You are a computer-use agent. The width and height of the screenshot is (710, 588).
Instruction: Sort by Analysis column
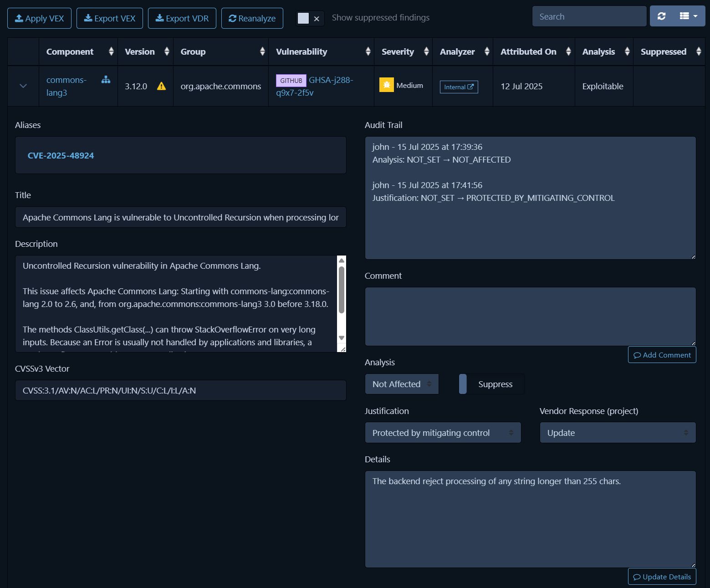point(604,51)
